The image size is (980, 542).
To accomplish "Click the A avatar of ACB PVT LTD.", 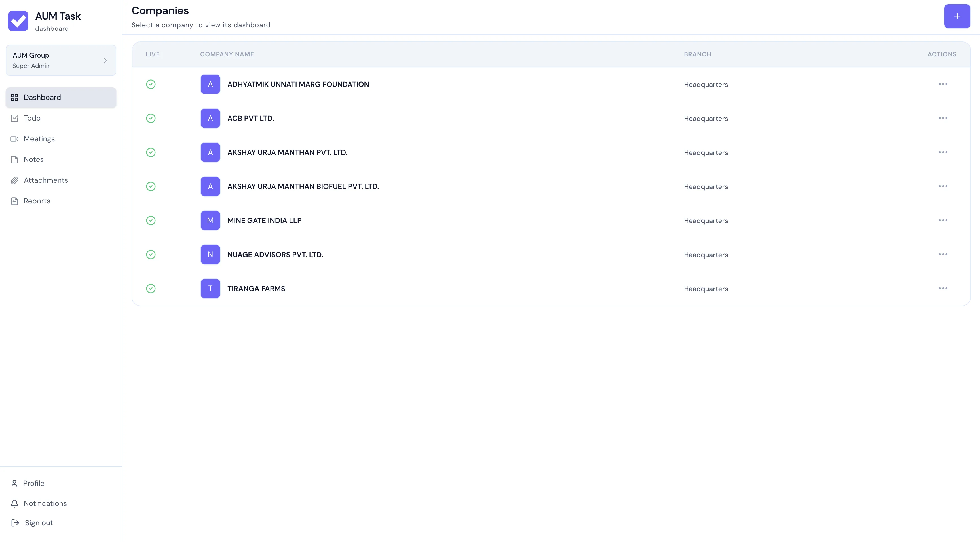I will (x=210, y=118).
